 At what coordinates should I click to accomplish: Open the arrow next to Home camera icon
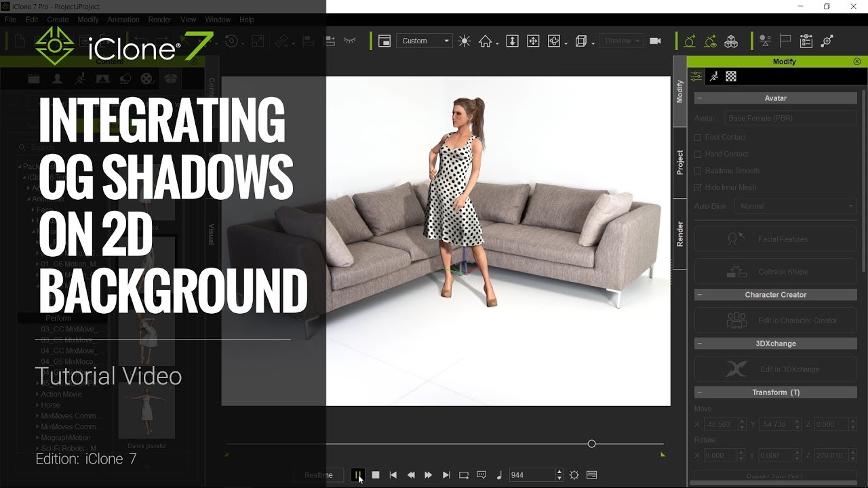497,43
